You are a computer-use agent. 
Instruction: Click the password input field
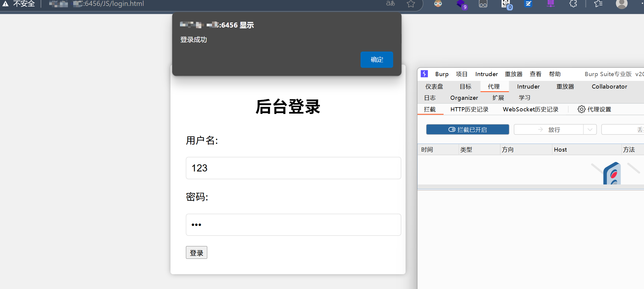coord(293,225)
